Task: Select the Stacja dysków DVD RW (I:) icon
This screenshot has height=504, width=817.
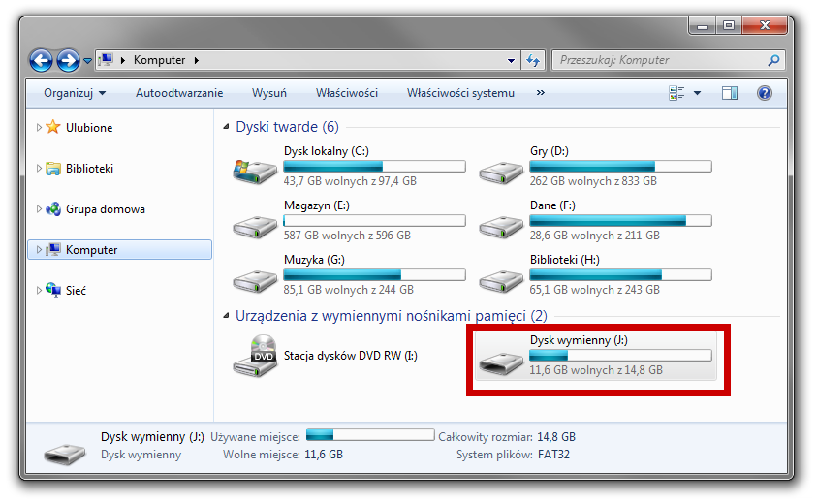Action: (255, 356)
